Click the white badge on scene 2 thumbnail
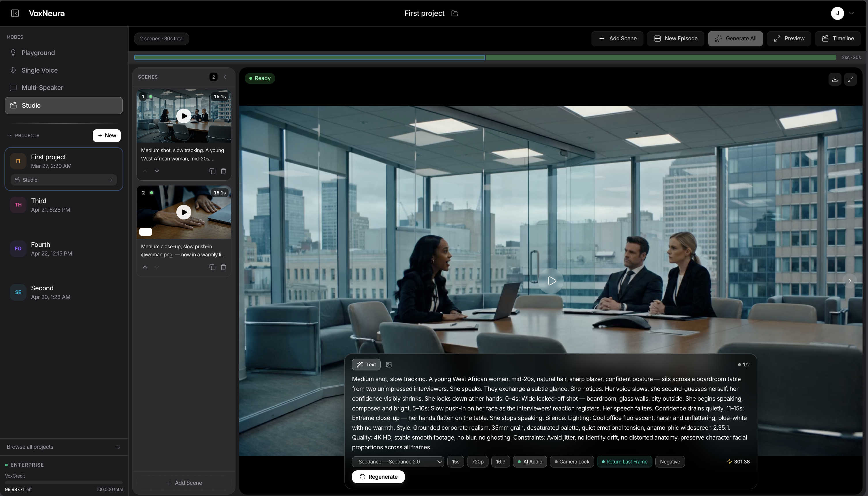Image resolution: width=868 pixels, height=496 pixels. click(x=146, y=232)
